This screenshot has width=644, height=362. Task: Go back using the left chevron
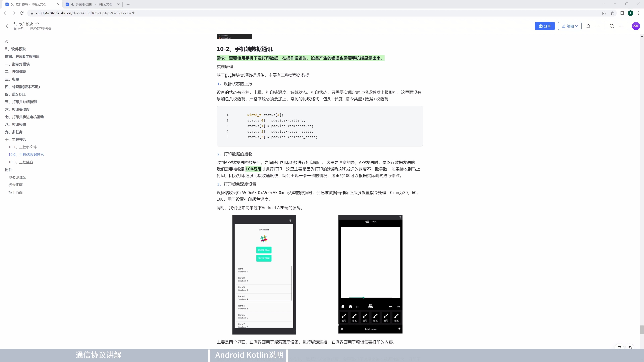point(7,26)
